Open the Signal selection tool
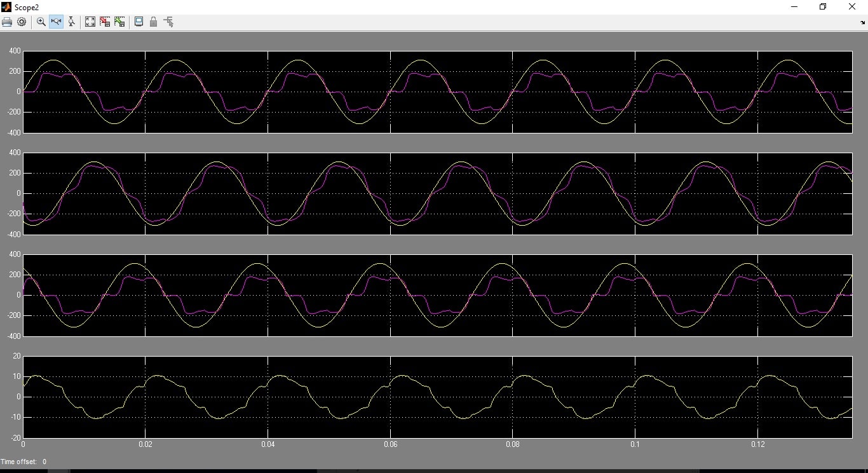868x473 pixels. [168, 22]
